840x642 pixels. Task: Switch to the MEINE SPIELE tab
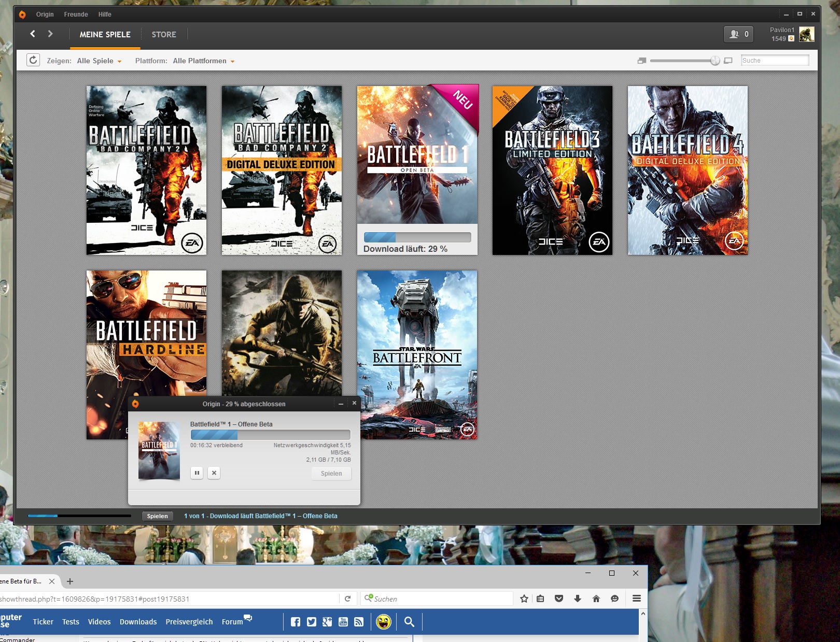[x=105, y=35]
